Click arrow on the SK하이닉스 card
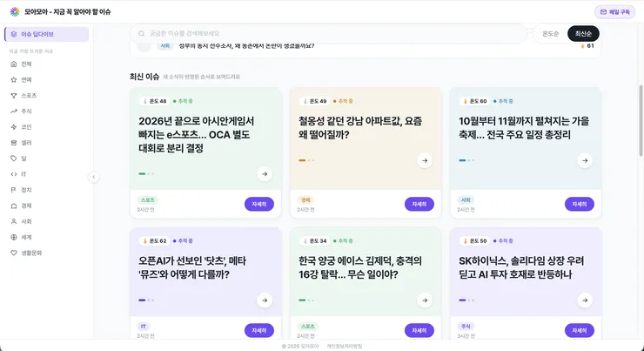Image resolution: width=644 pixels, height=351 pixels. (586, 300)
